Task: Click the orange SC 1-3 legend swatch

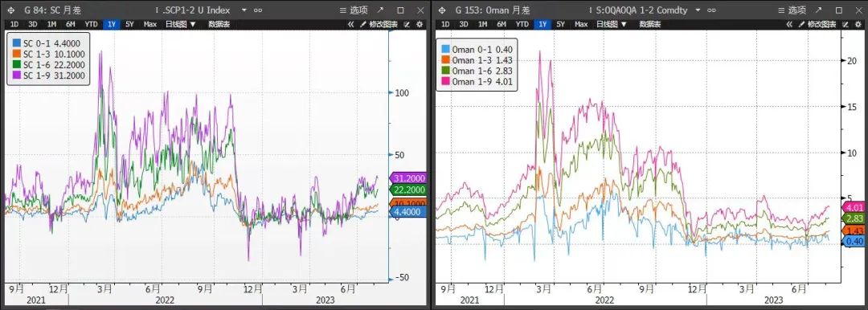Action: [x=16, y=54]
